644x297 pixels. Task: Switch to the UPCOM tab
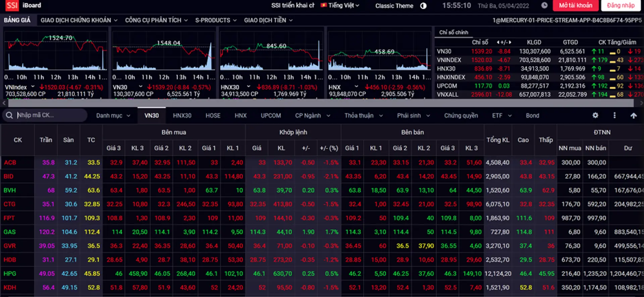[x=271, y=115]
